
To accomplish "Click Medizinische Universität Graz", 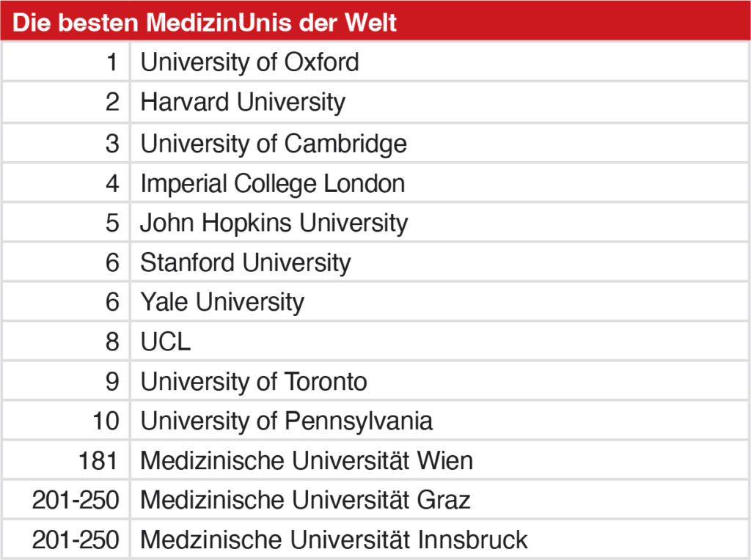I will (x=305, y=501).
